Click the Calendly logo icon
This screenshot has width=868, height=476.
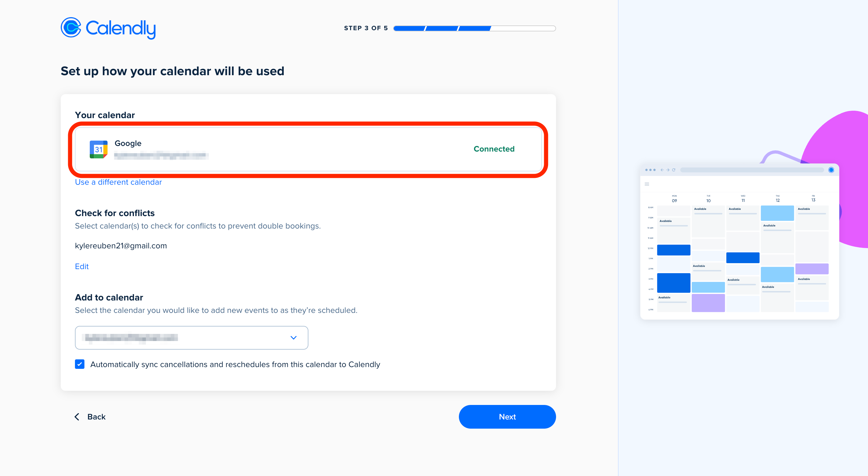coord(71,28)
